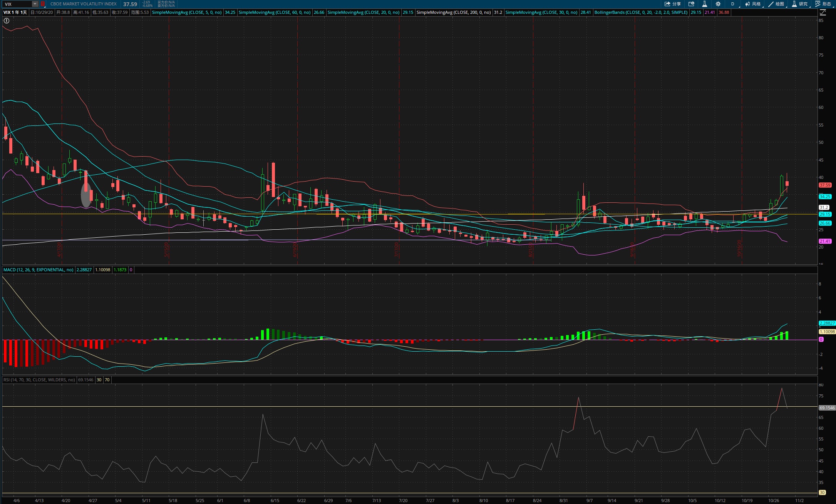
Task: Select SimpleMovingAvg (CLOSE, 5, 0, no) label
Action: point(187,12)
